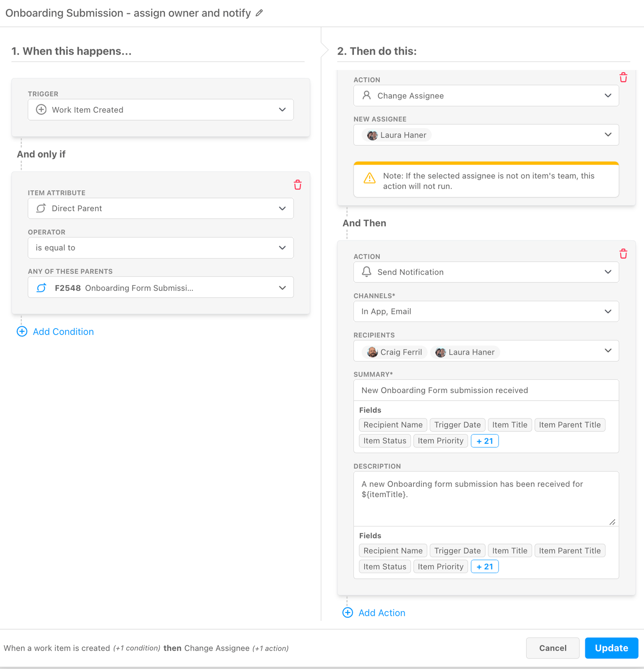Expand the F2548 Onboarding Form parents dropdown
This screenshot has height=669, width=644.
tap(161, 288)
